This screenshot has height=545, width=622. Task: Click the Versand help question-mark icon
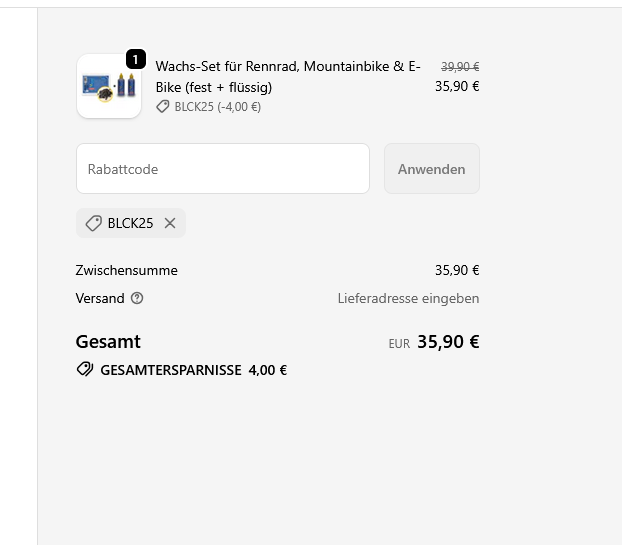(x=137, y=298)
